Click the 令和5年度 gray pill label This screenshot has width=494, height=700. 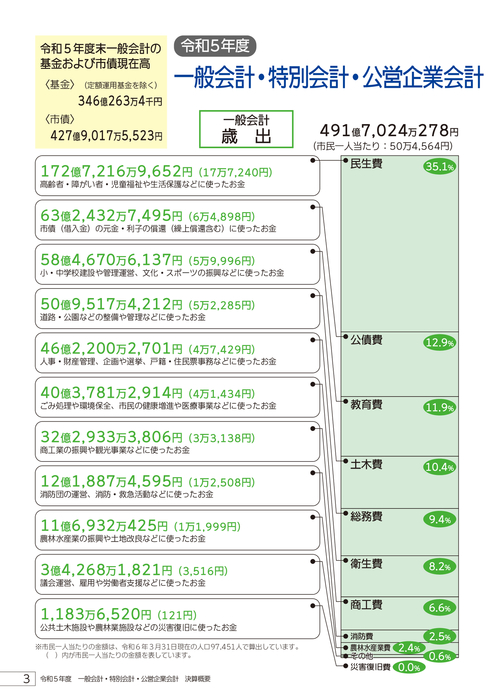[215, 46]
